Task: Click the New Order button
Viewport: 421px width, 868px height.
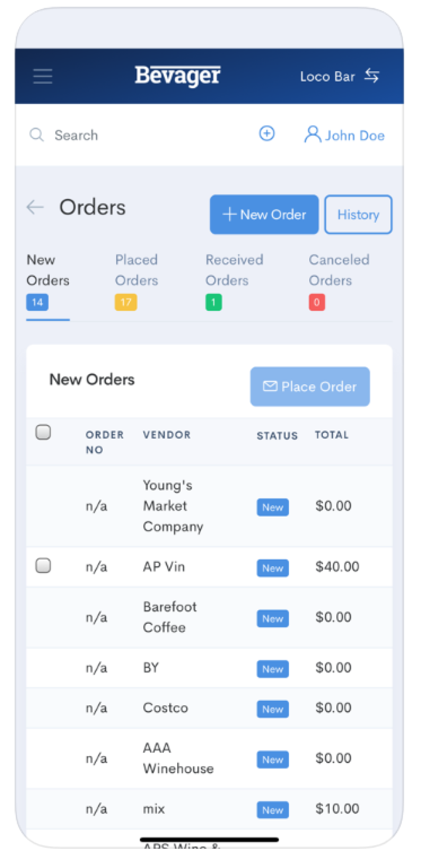Action: 264,214
